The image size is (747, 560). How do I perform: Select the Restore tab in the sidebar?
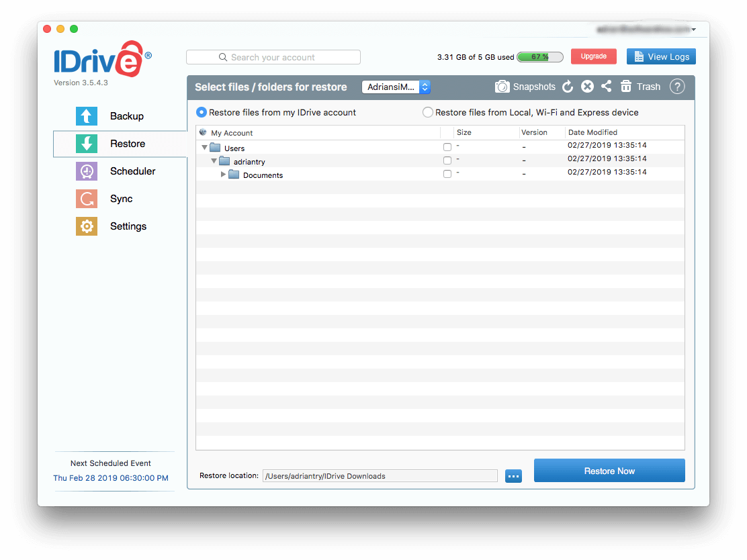pos(120,144)
